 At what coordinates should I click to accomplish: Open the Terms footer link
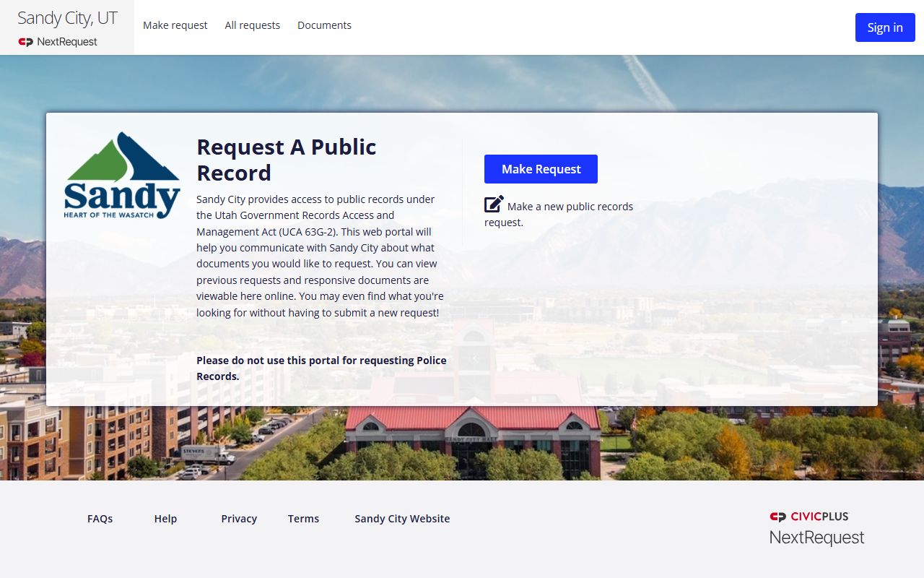pos(303,519)
